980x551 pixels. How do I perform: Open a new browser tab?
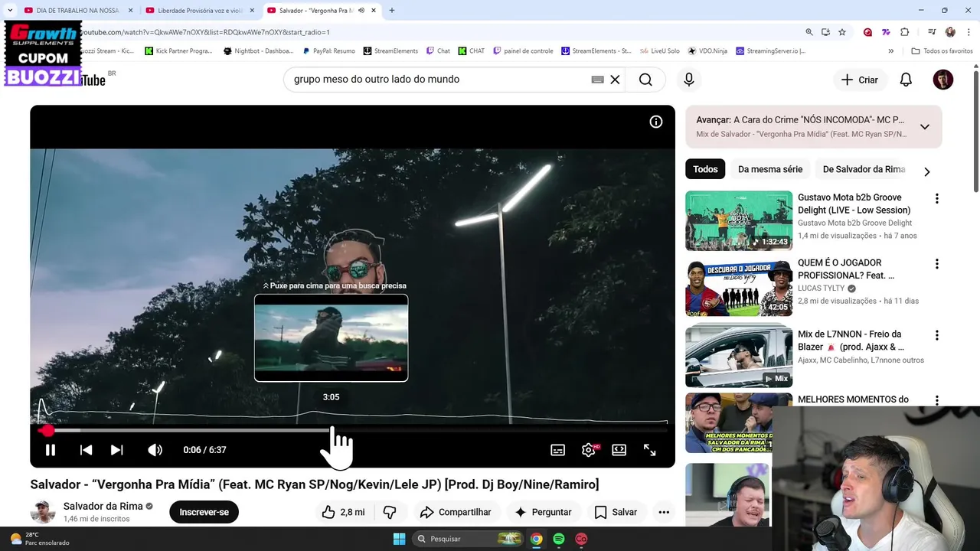(392, 11)
